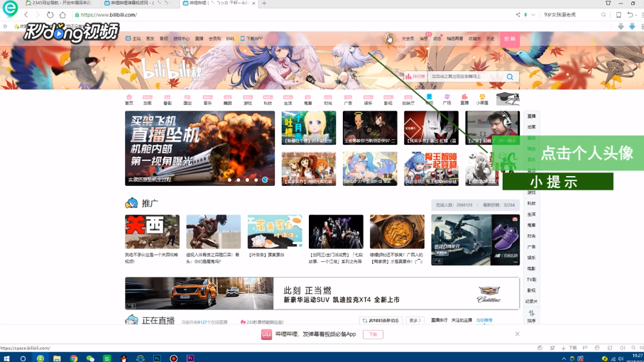Focus the bilibili search input field
The height and width of the screenshot is (362, 644).
(465, 77)
